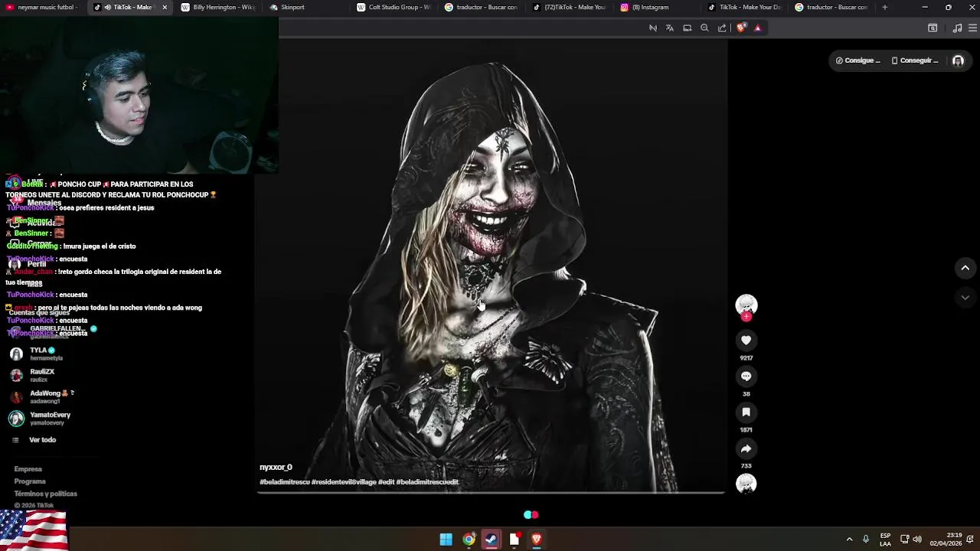This screenshot has width=980, height=551.
Task: Switch to the '(72)TikTok' tab
Action: coord(570,7)
